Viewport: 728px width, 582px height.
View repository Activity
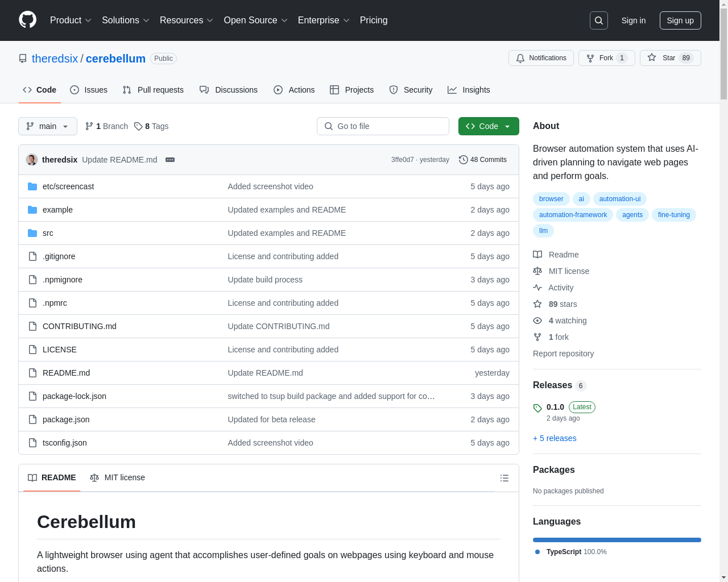[553, 288]
